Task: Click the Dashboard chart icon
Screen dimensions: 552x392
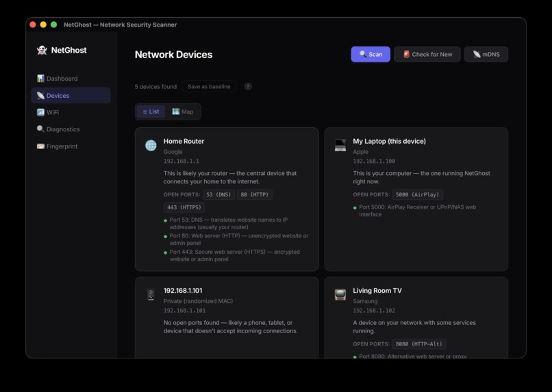Action: click(41, 78)
